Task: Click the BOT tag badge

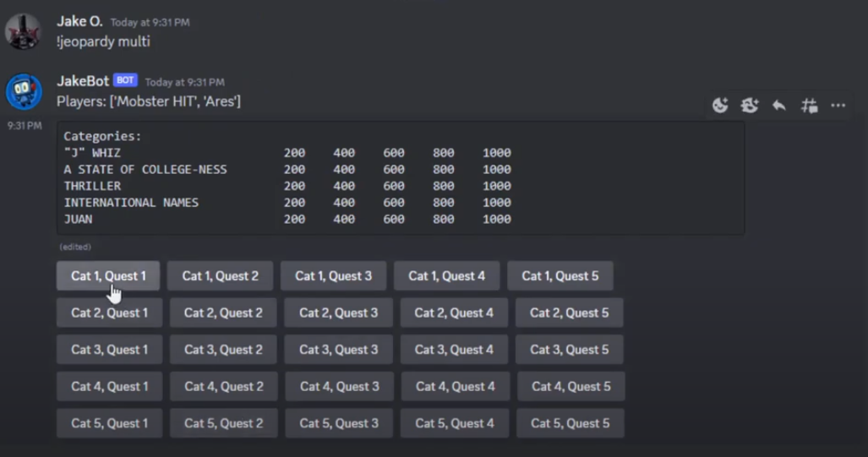Action: [125, 81]
